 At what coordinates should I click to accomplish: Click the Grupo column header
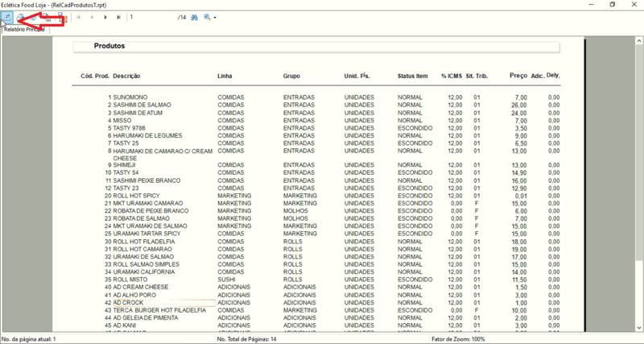[291, 76]
